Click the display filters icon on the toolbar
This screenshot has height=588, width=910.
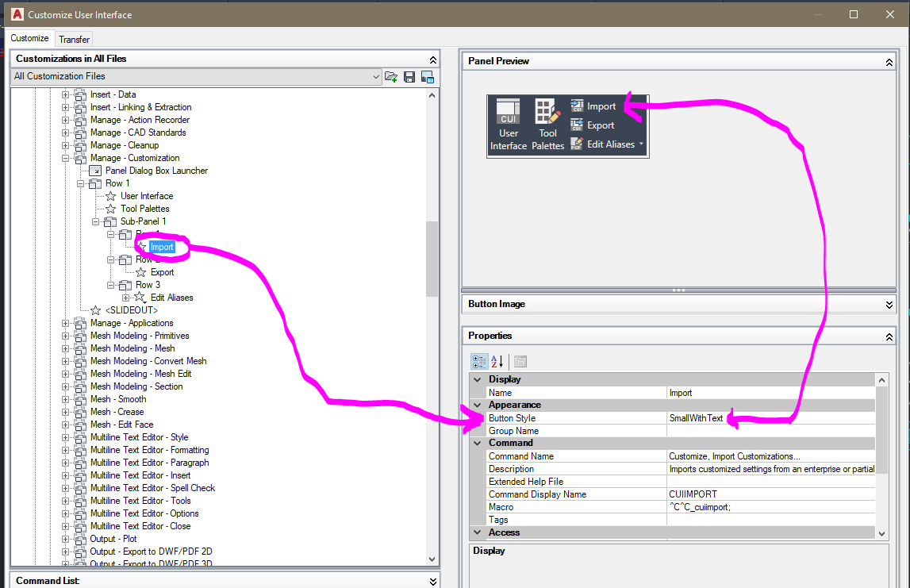[x=520, y=361]
